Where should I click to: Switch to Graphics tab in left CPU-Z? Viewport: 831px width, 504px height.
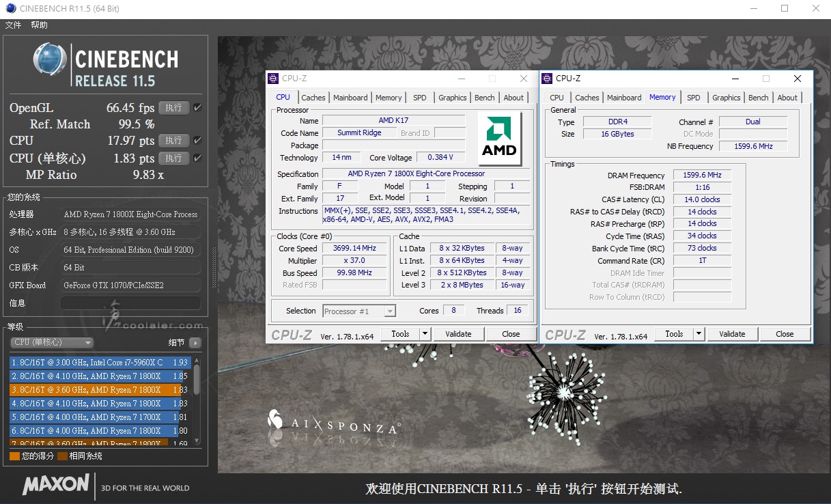point(452,98)
